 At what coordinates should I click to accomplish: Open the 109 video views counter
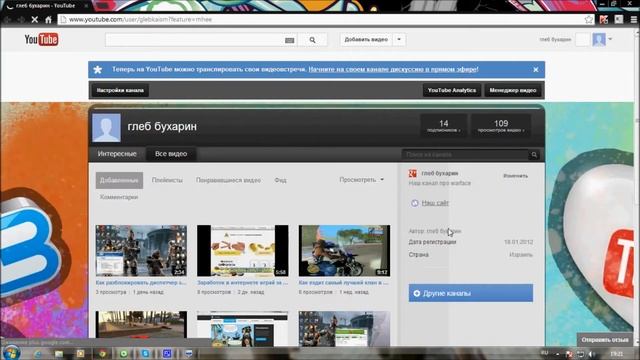tap(501, 125)
